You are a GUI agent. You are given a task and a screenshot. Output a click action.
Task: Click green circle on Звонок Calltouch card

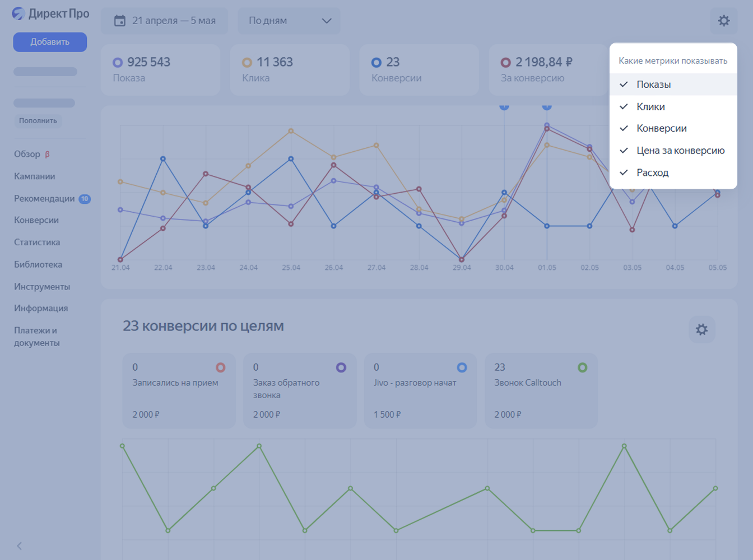click(x=583, y=367)
